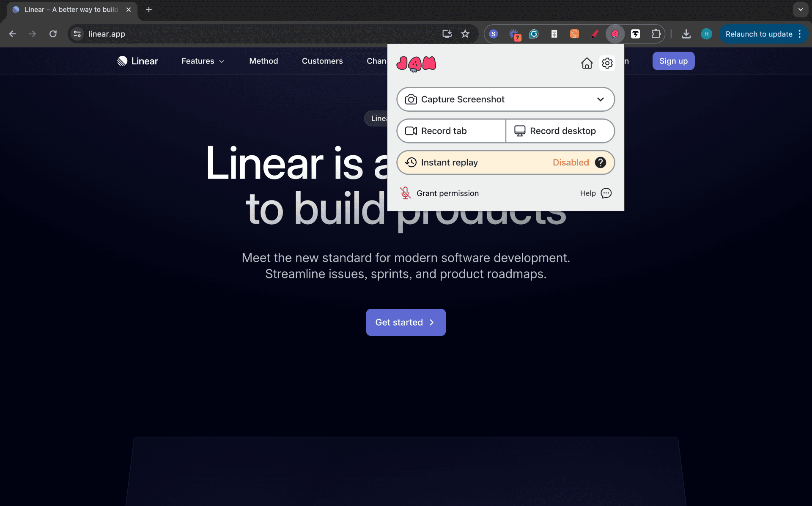Click the gear extension with badge 7
The width and height of the screenshot is (812, 506).
coord(514,34)
